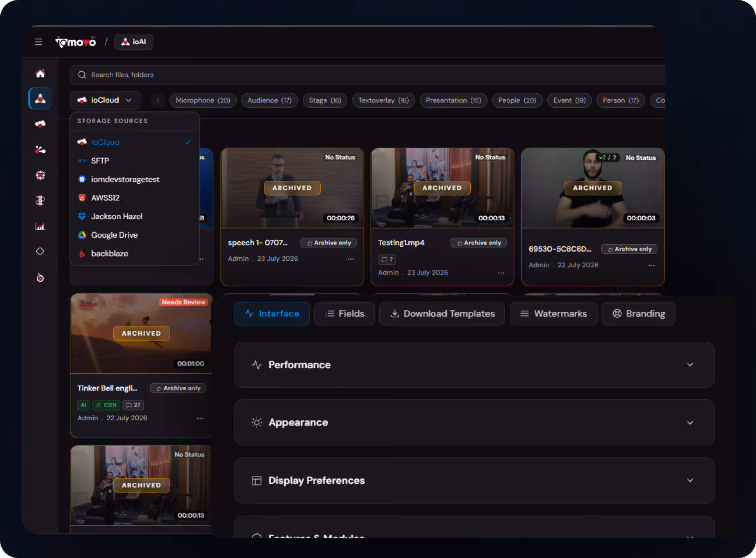
Task: Open the three-dot menu on the Tinker Bell card
Action: click(200, 418)
